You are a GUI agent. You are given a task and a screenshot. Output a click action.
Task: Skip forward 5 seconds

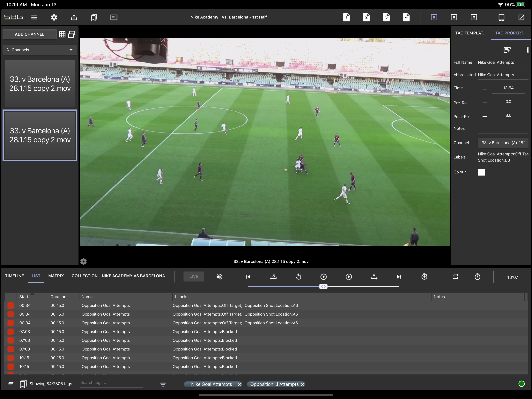point(374,277)
